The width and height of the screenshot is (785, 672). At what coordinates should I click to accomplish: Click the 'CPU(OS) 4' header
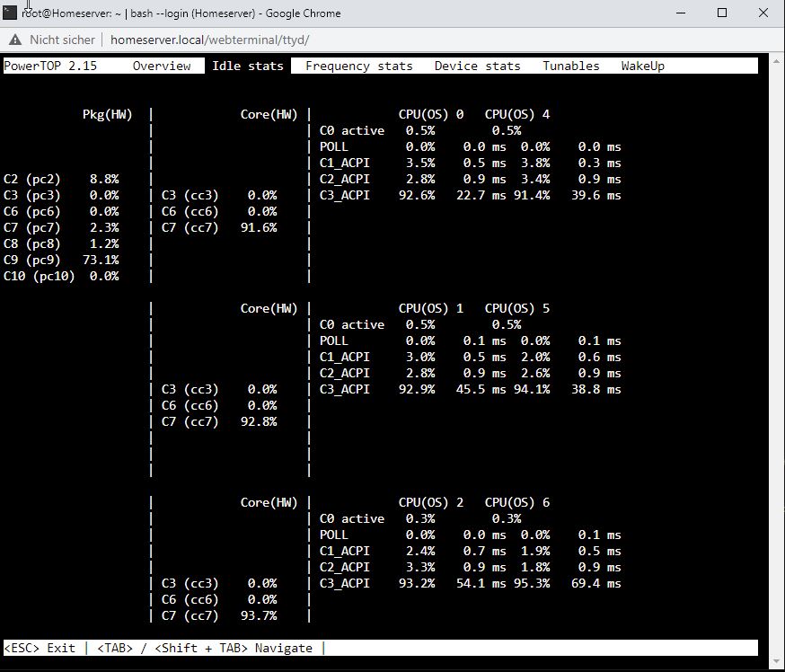click(x=516, y=115)
